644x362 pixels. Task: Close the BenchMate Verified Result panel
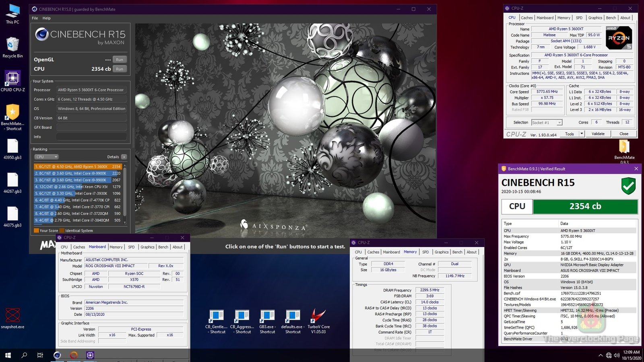tap(636, 169)
